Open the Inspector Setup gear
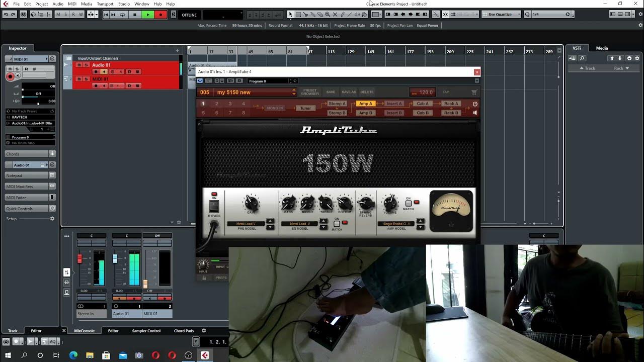This screenshot has width=644, height=362. (52, 219)
